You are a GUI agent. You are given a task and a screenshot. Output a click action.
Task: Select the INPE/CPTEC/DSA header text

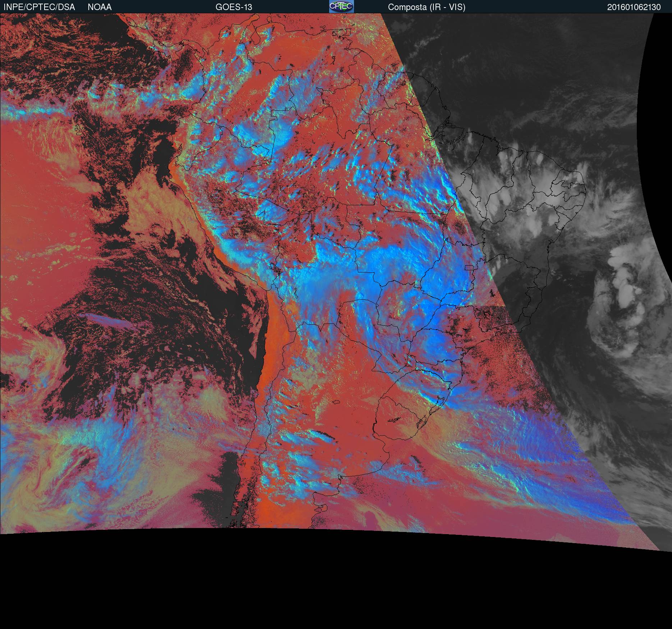coord(39,7)
